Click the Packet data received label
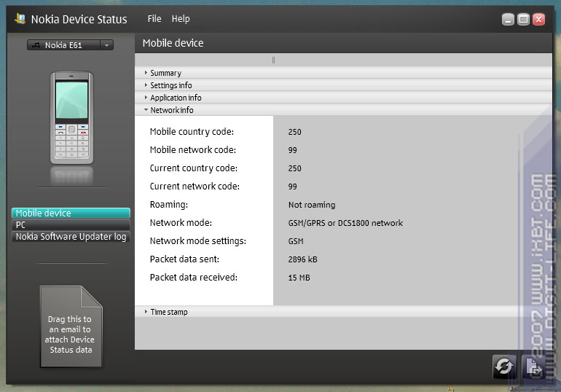The height and width of the screenshot is (392, 561). click(194, 278)
